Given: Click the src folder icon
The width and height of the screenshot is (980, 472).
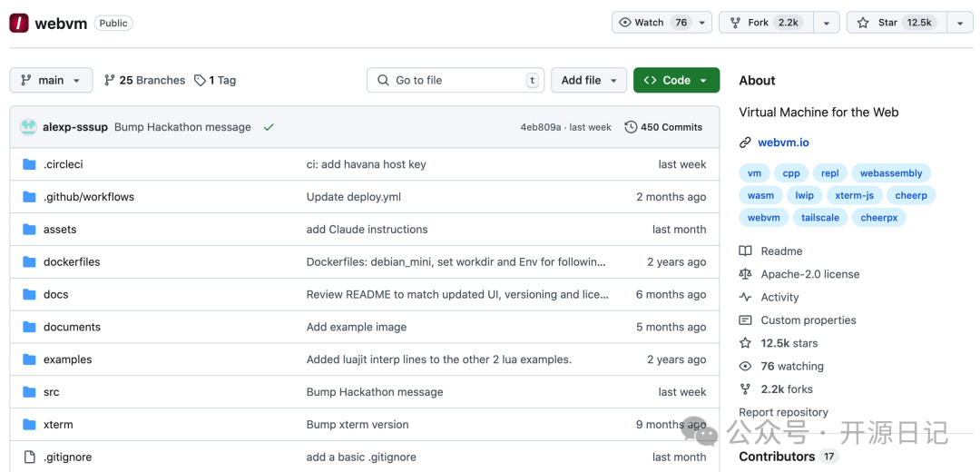Looking at the screenshot, I should pos(29,392).
